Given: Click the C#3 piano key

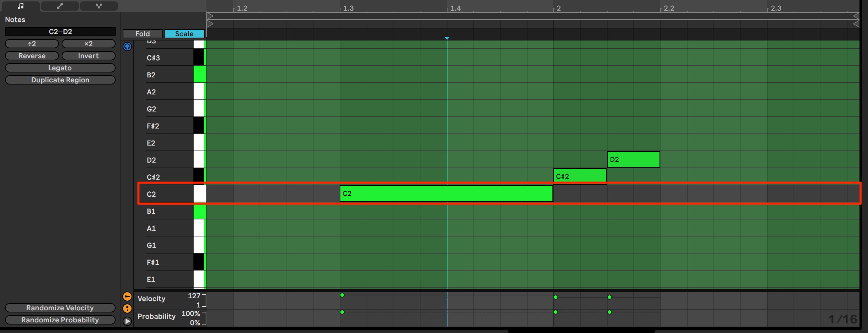Looking at the screenshot, I should click(199, 58).
